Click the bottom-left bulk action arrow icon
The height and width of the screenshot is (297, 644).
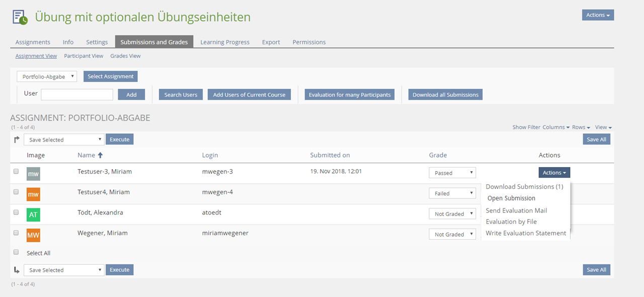(17, 270)
